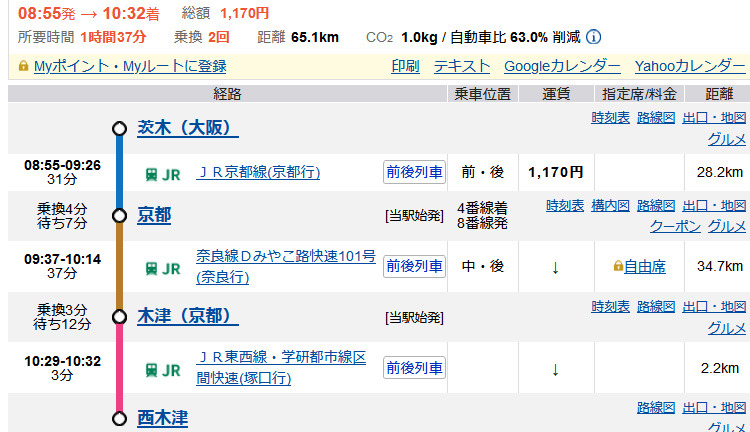750x432 pixels.
Task: Add route via Googleカレンダー link
Action: 562,66
